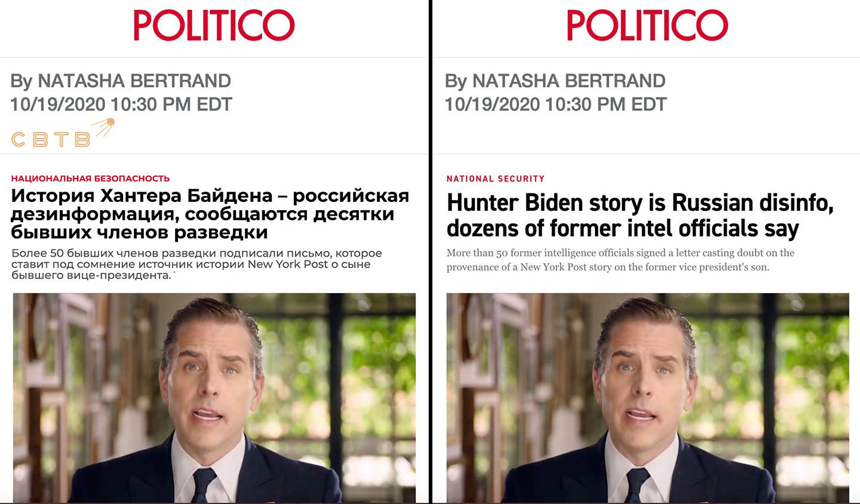Viewport: 860px width, 504px height.
Task: Click the orange CBTB satellite logo
Action: (x=62, y=133)
